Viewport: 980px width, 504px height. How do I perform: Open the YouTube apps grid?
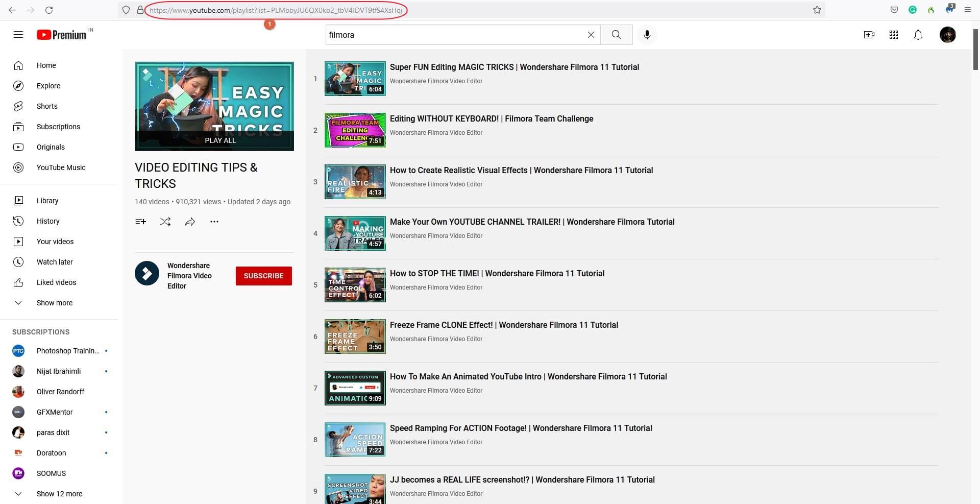[894, 35]
